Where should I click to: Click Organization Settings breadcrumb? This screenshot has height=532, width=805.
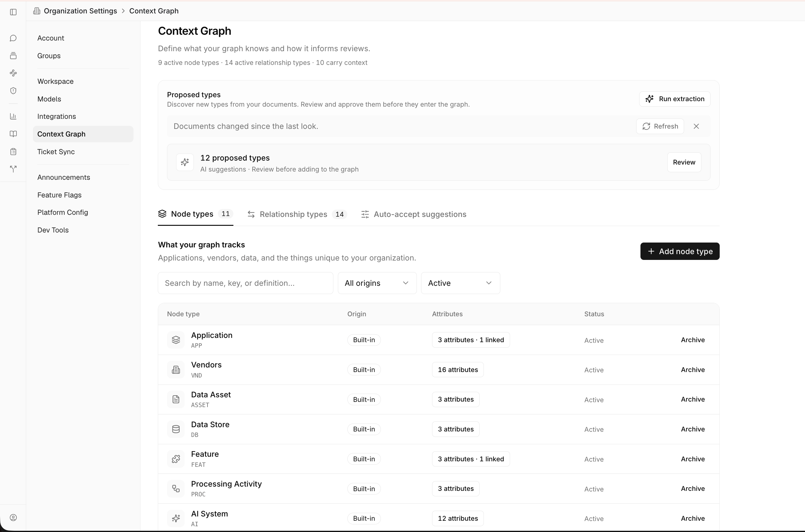[80, 11]
